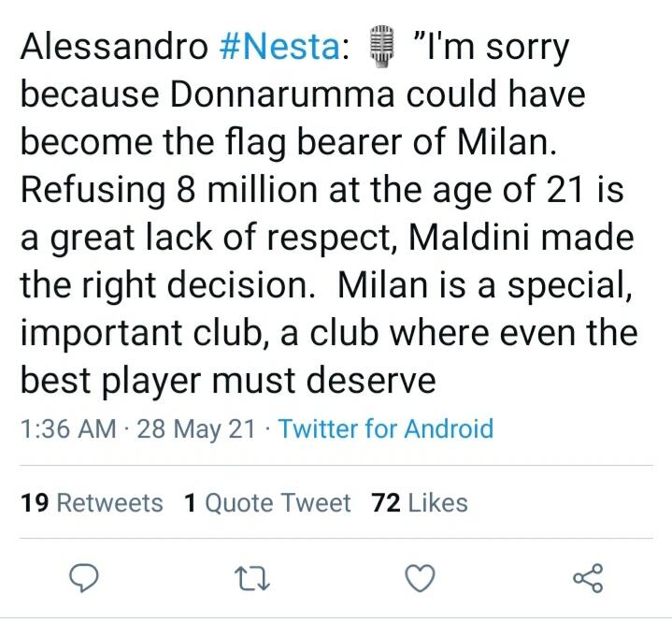Viewport: 672px width, 621px height.
Task: Tap the reply speech bubble icon
Action: pyautogui.click(x=85, y=579)
